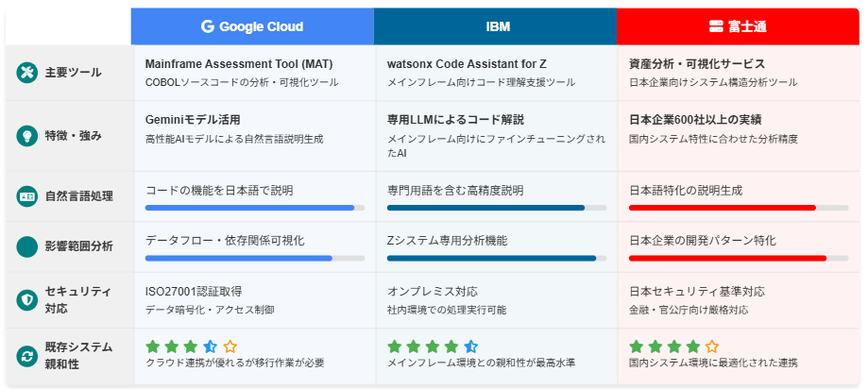Click the Google G logo icon
Viewport: 868px width, 389px height.
click(x=208, y=26)
